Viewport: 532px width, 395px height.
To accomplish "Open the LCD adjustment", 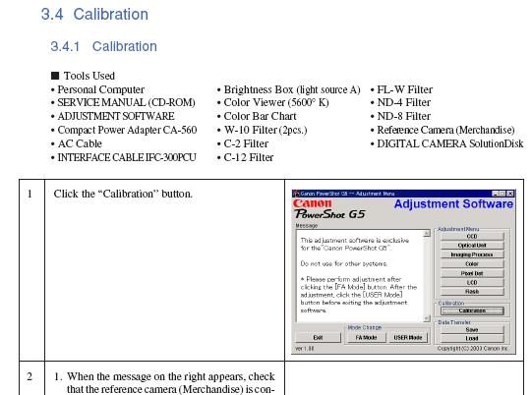I will point(472,282).
